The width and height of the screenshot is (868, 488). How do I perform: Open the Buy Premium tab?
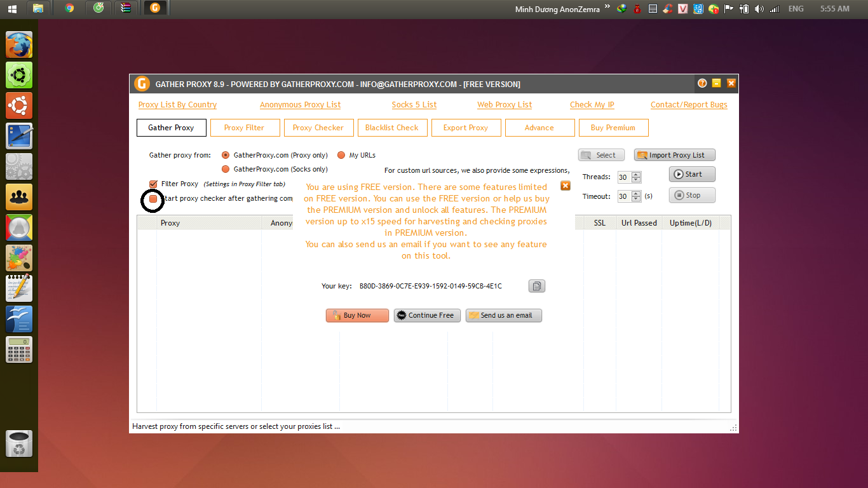[x=614, y=128]
